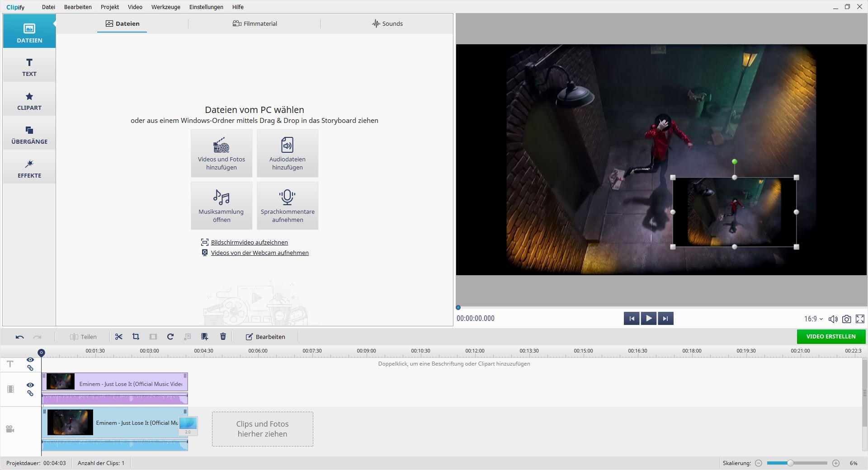Image resolution: width=868 pixels, height=470 pixels.
Task: Open the Projekt menu
Action: click(x=110, y=7)
